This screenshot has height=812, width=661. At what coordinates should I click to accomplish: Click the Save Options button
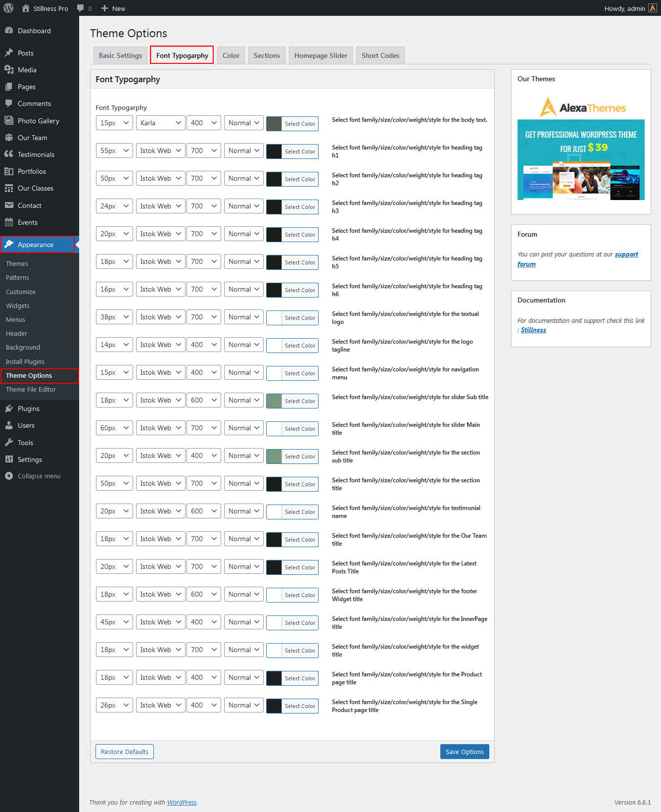pos(465,752)
